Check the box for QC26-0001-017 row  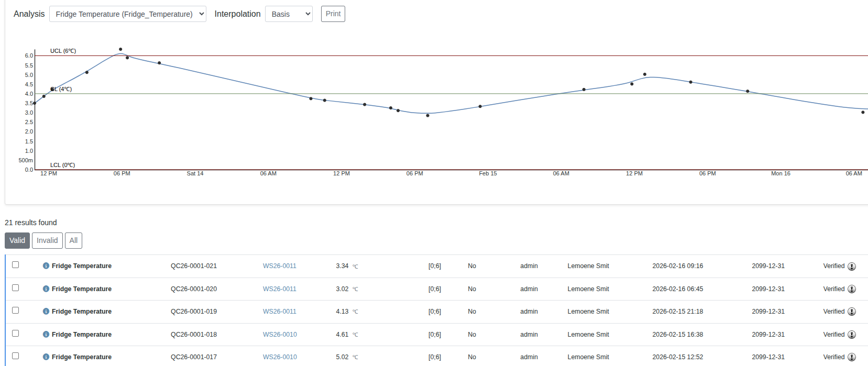[16, 356]
